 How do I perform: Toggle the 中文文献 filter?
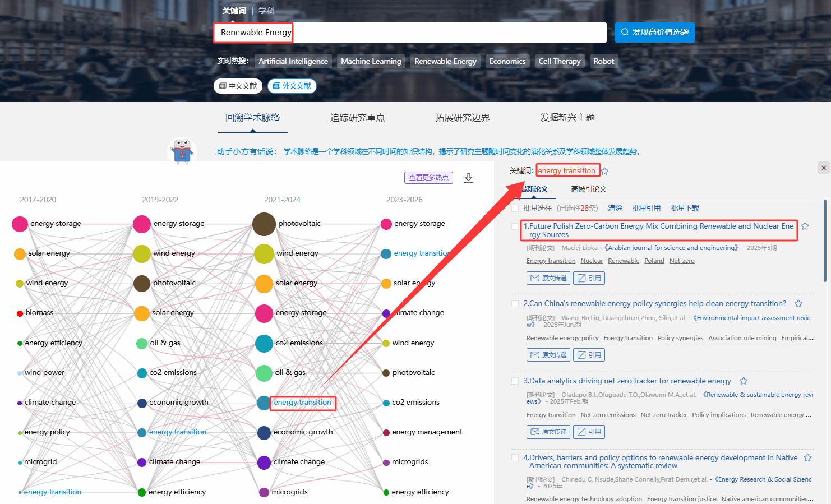tap(238, 86)
